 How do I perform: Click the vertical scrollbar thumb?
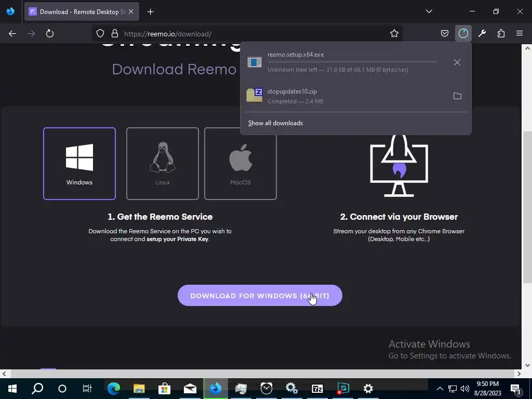(x=527, y=207)
